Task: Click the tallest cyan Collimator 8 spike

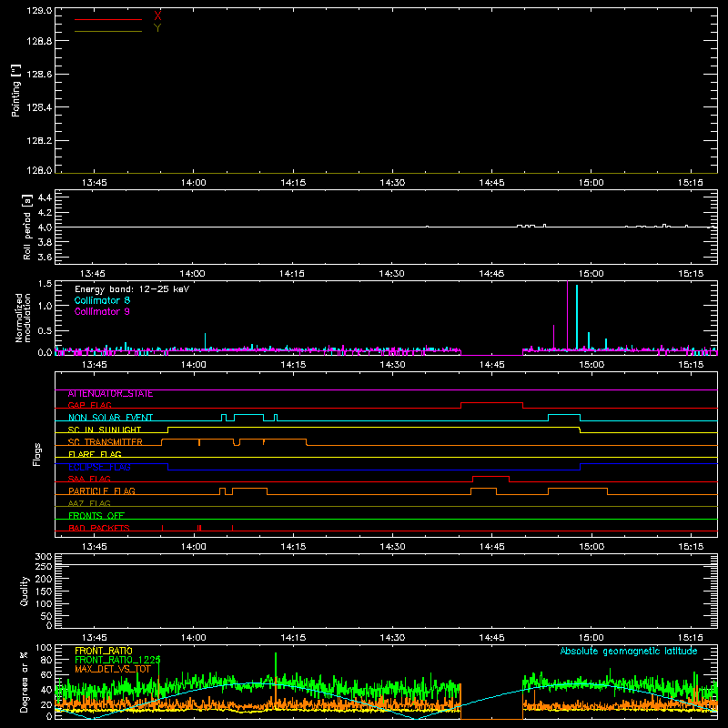Action: (577, 317)
